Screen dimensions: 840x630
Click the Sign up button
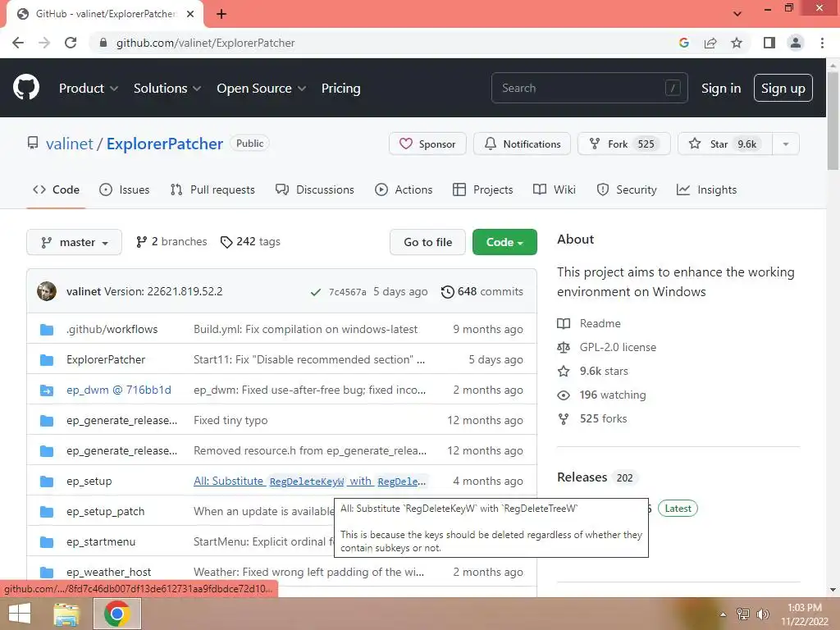click(x=783, y=88)
